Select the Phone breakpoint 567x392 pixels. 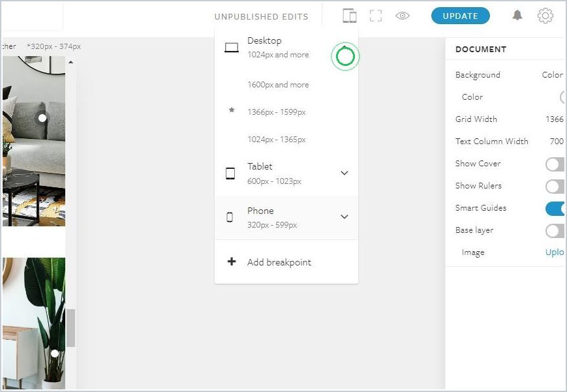coord(286,217)
